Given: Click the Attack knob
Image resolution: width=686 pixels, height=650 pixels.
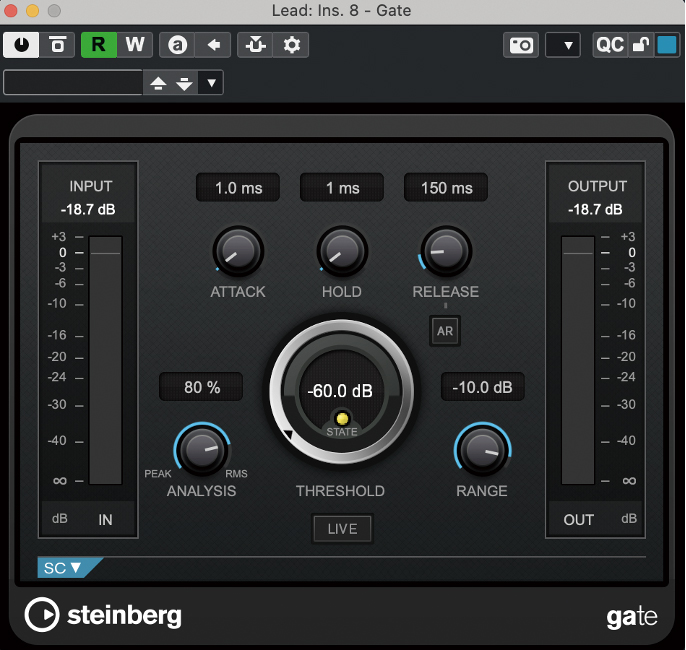Looking at the screenshot, I should tap(238, 251).
